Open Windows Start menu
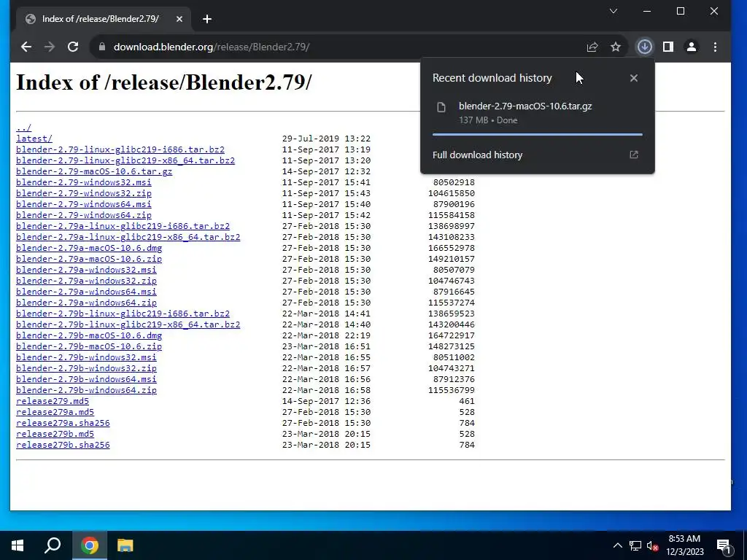 (x=18, y=545)
